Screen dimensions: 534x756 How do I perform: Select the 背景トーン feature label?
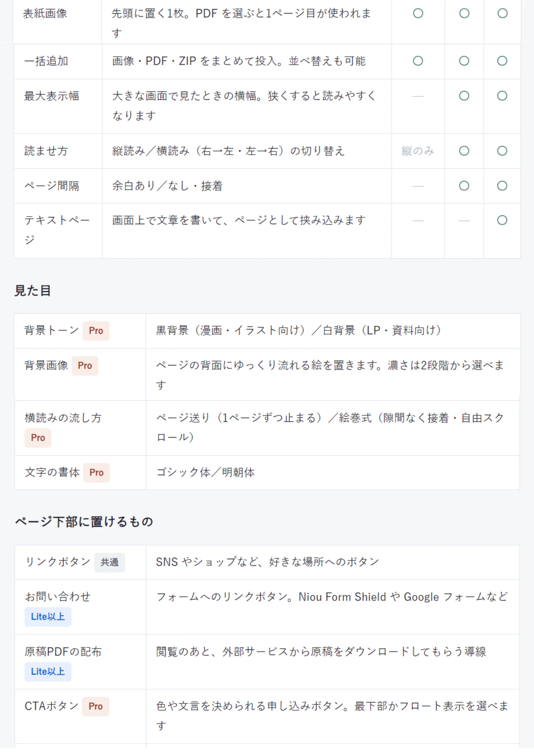[x=51, y=330]
